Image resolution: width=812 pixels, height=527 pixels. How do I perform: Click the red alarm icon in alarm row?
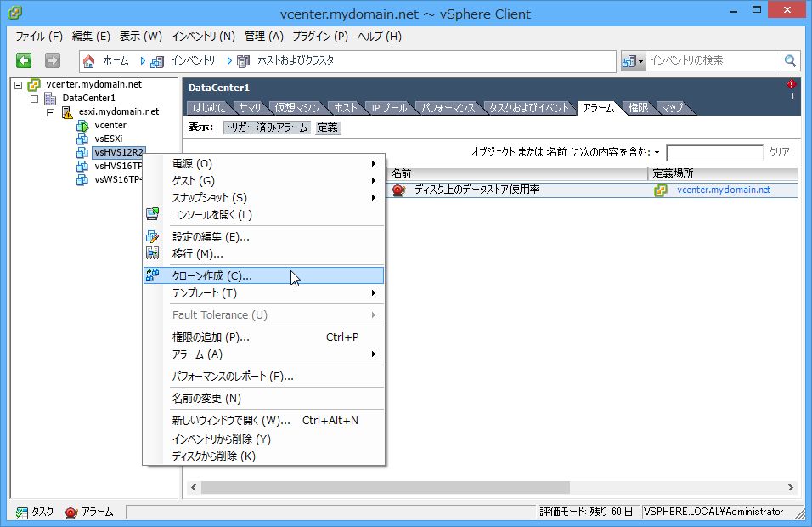(x=398, y=190)
